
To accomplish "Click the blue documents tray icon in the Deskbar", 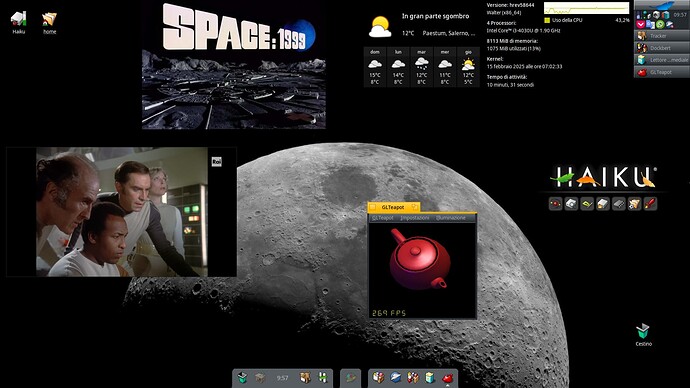I will (650, 25).
